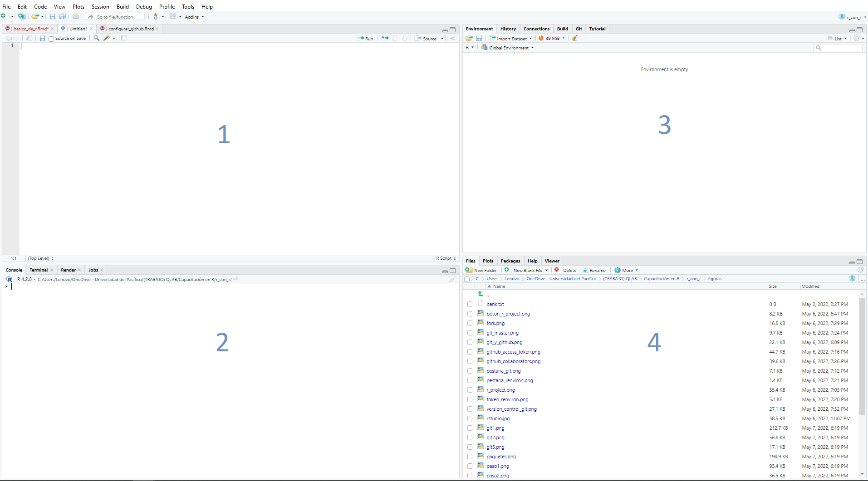The image size is (868, 481).
Task: Switch to the Packages tab
Action: [510, 261]
